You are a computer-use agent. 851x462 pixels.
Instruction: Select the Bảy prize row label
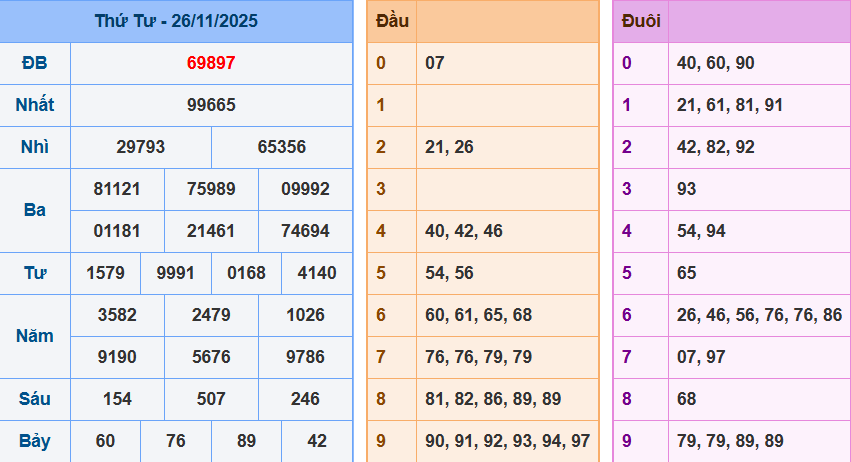(35, 441)
